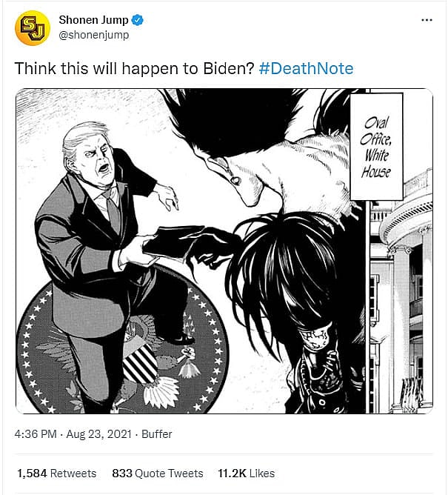Screen dimensions: 448x495
Task: Click the 4:36 PM timestamp
Action: coord(36,435)
